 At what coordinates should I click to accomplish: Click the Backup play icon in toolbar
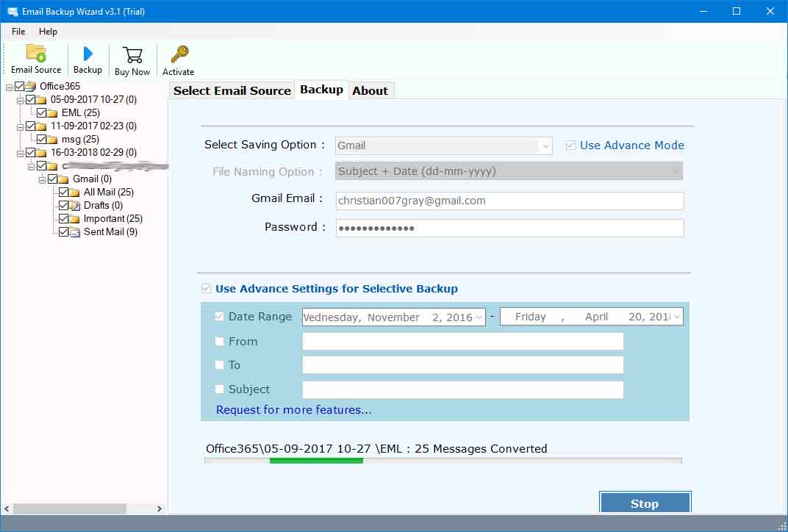[87, 54]
